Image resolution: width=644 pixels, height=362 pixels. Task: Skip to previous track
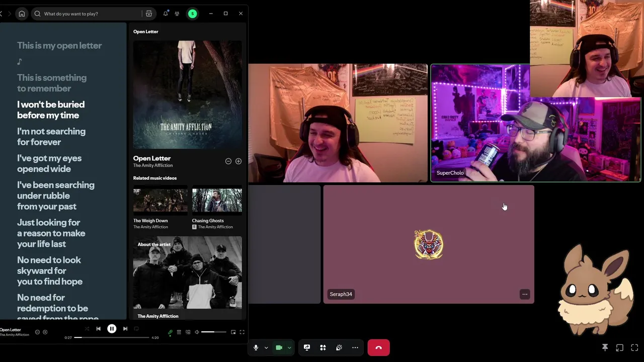click(99, 329)
